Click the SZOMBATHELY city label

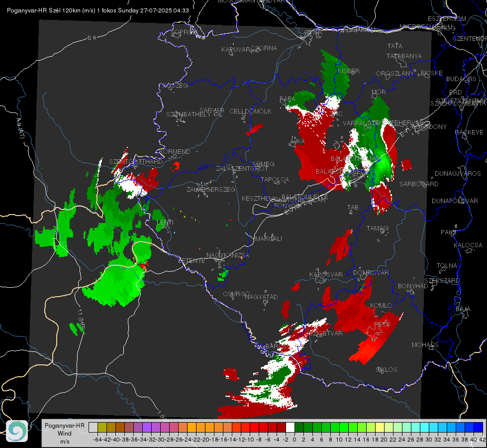pyautogui.click(x=189, y=114)
